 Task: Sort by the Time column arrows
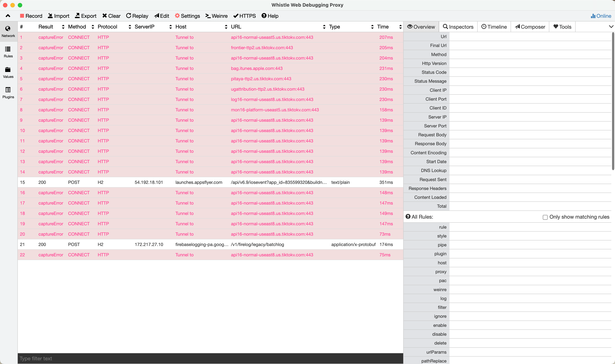(x=400, y=27)
